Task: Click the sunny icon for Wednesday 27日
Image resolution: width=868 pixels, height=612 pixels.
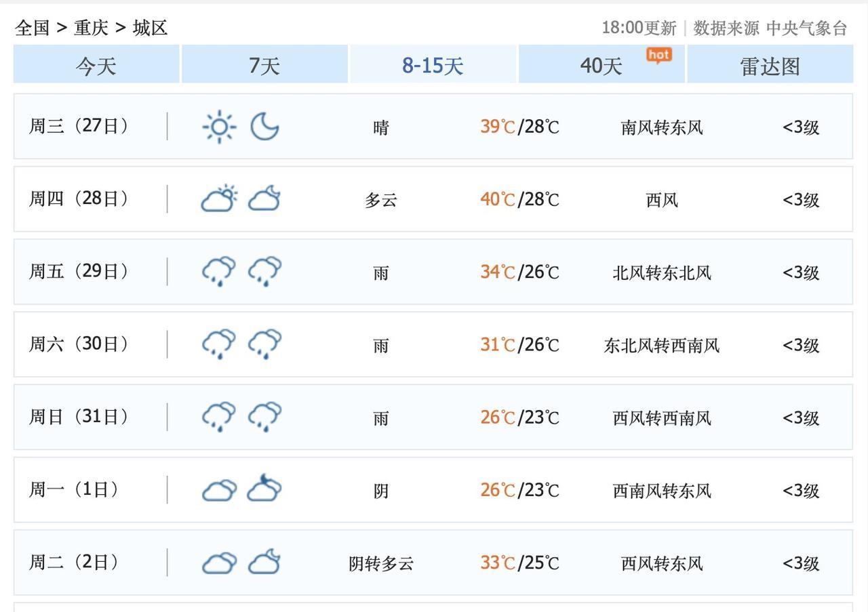Action: [x=219, y=127]
